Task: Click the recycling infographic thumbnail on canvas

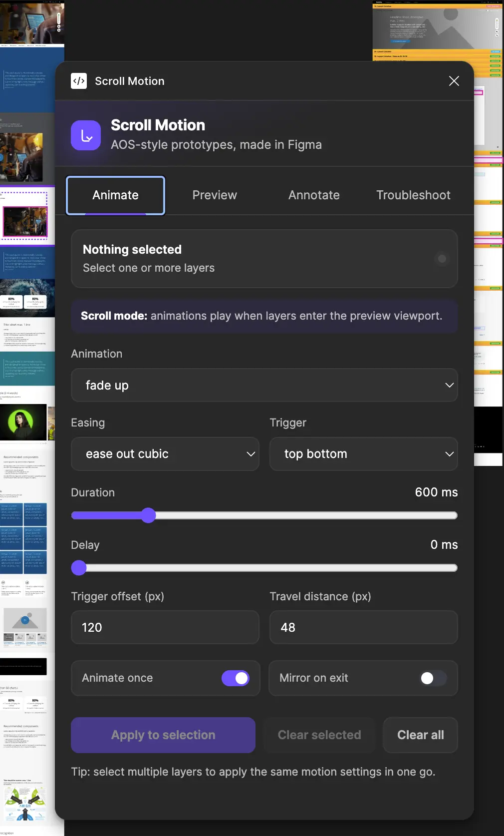Action: [x=24, y=804]
